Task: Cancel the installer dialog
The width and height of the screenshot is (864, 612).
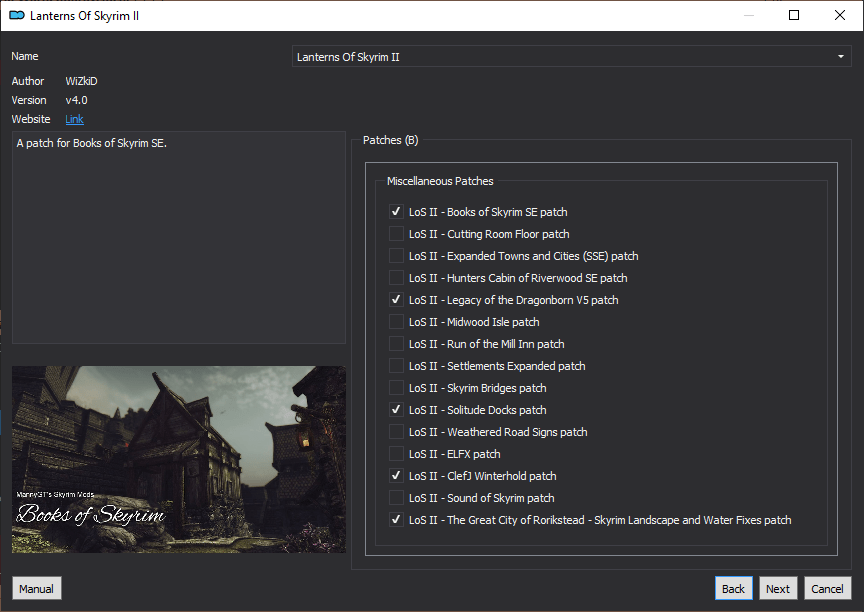Action: coord(827,588)
